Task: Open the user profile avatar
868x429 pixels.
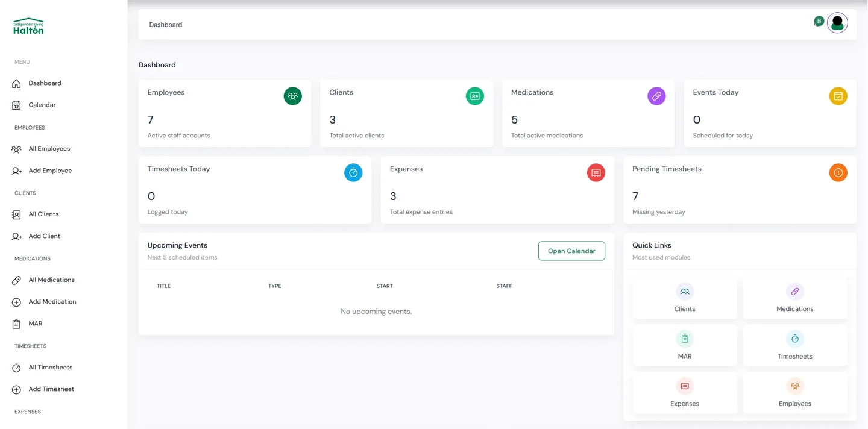Action: [837, 23]
